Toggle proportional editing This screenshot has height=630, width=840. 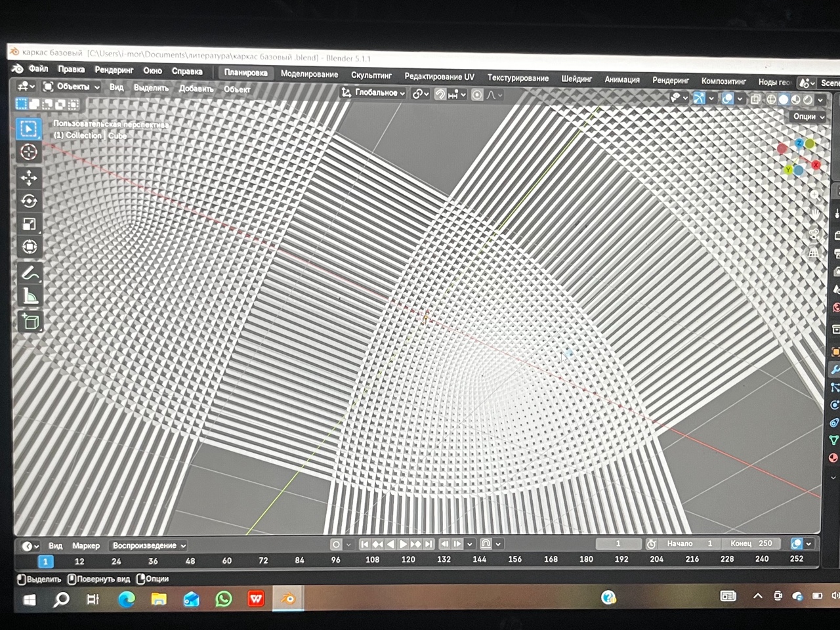click(x=477, y=95)
